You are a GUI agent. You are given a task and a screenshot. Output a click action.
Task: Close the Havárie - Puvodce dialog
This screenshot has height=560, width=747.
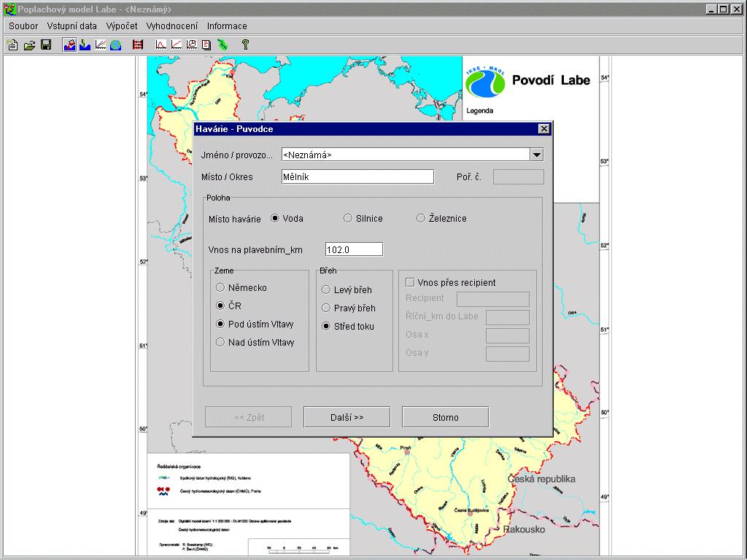pos(543,128)
